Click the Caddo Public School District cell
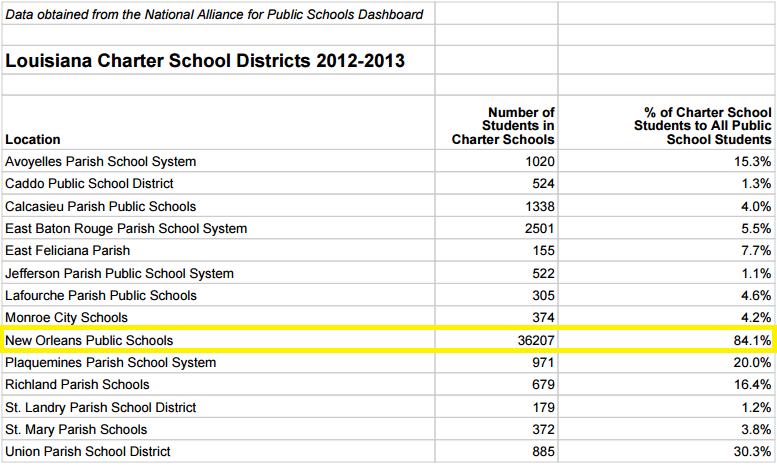This screenshot has width=777, height=466. tap(89, 184)
